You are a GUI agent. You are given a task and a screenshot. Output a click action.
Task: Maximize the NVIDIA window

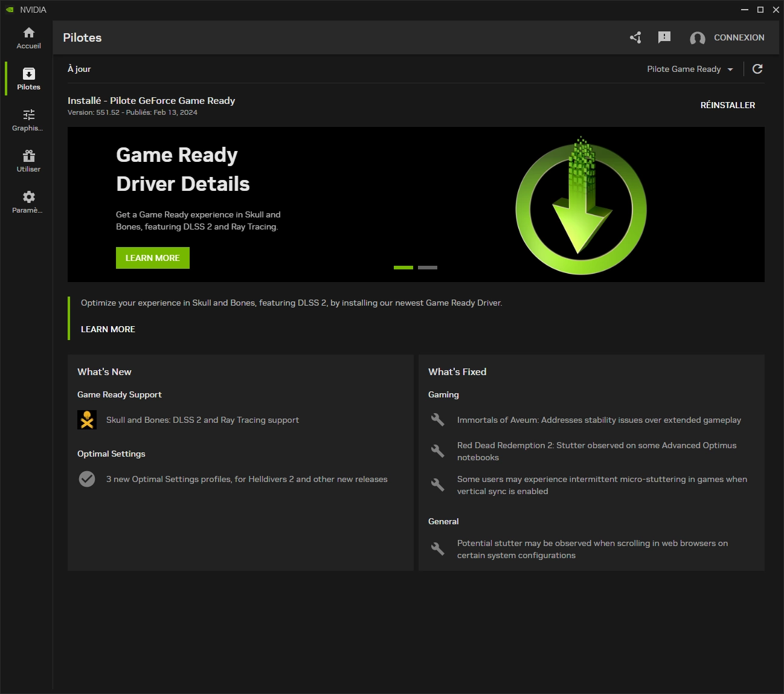pyautogui.click(x=760, y=10)
